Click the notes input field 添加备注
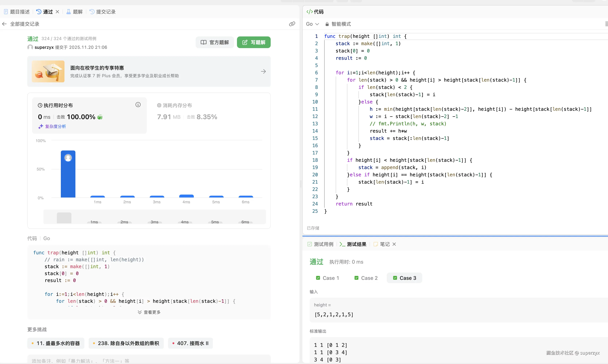This screenshot has width=608, height=364. 149,359
